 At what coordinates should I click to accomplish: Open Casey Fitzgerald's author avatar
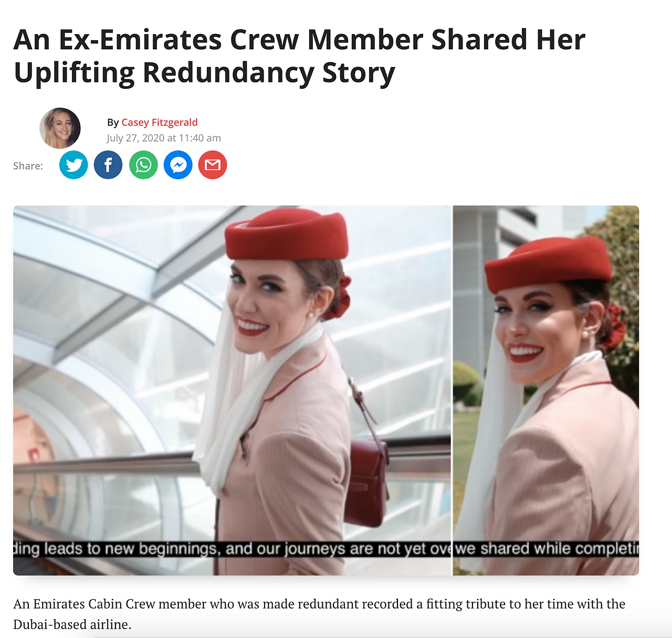click(60, 128)
